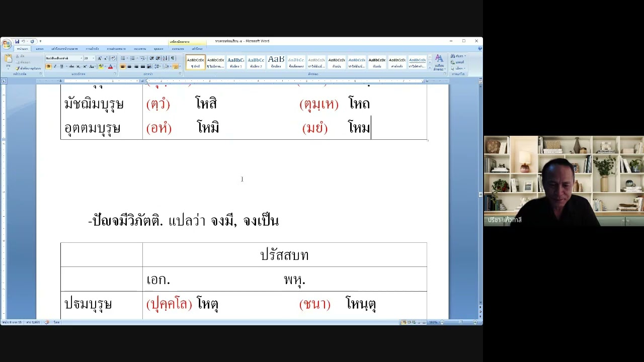Screen dimensions: 644x362
Task: Click Find button in editing group
Action: pyautogui.click(x=458, y=56)
